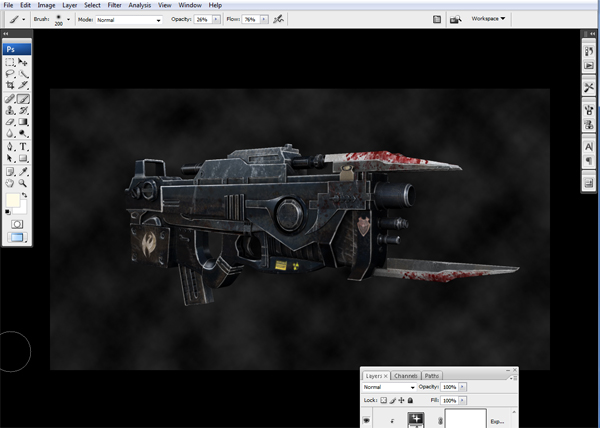Select the Eyedropper tool
The height and width of the screenshot is (428, 600).
tap(23, 171)
